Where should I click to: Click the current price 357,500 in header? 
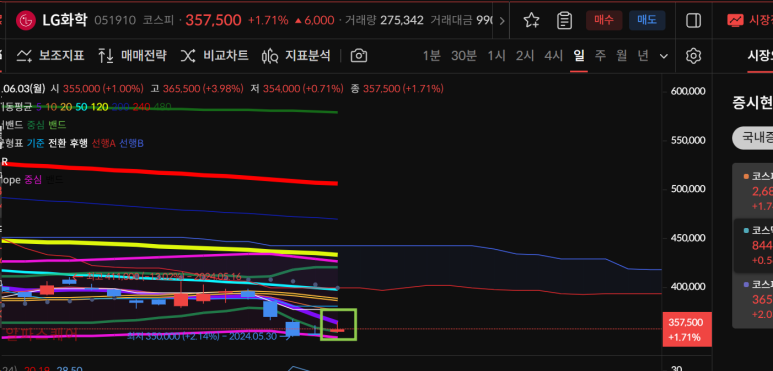[213, 20]
